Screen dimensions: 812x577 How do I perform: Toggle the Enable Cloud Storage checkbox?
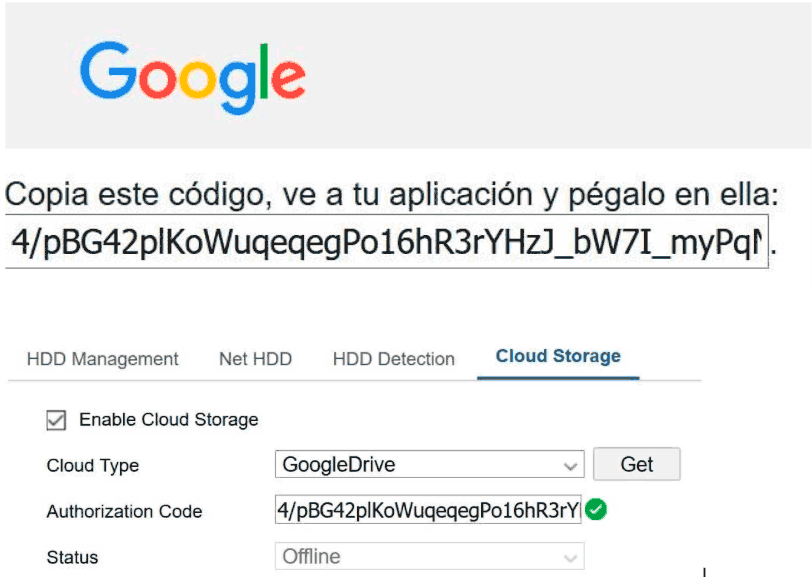(x=57, y=420)
